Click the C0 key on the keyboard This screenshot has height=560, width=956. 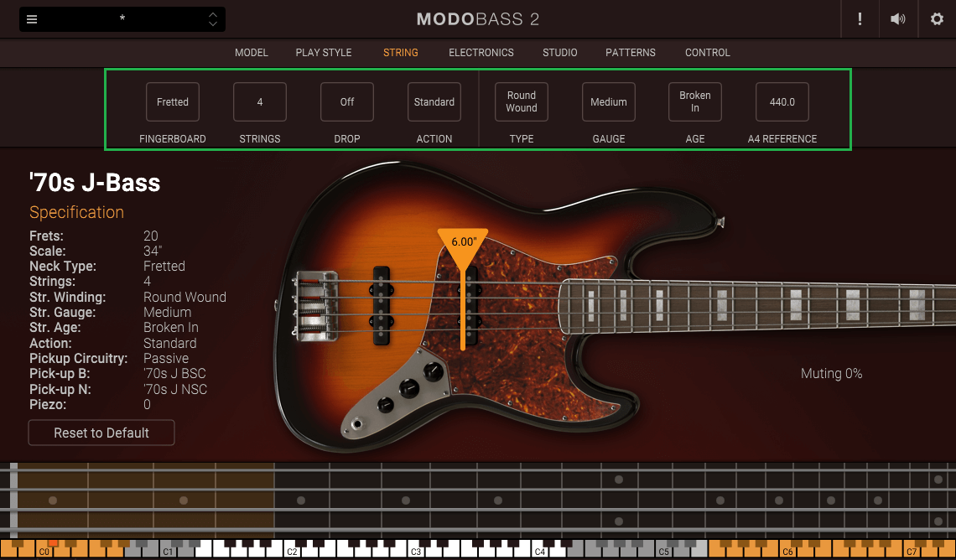click(x=44, y=551)
